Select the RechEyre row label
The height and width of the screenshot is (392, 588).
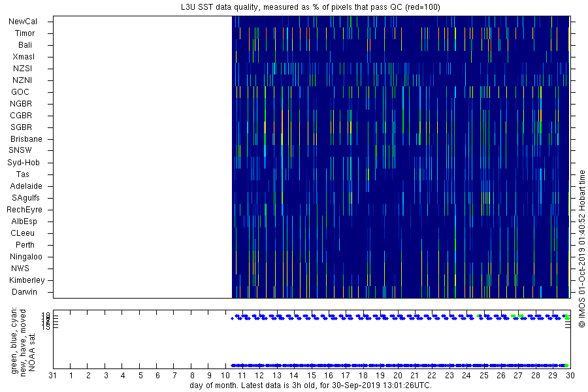(x=24, y=209)
